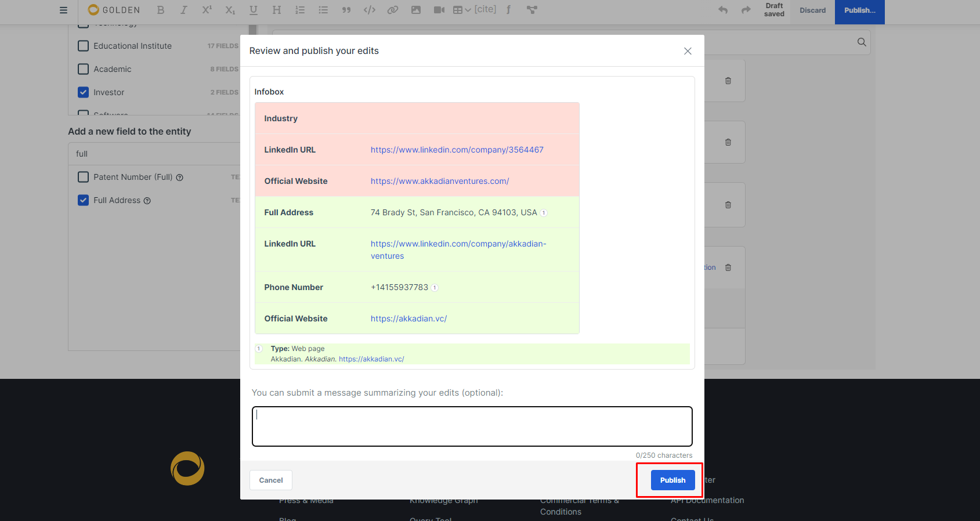Screen dimensions: 980x521
Task: Insert a formula
Action: [509, 10]
